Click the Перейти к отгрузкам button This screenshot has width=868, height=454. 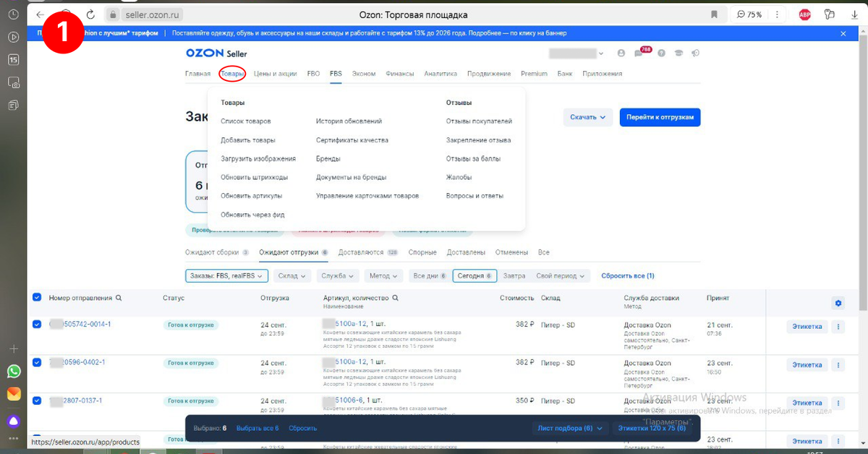click(660, 117)
